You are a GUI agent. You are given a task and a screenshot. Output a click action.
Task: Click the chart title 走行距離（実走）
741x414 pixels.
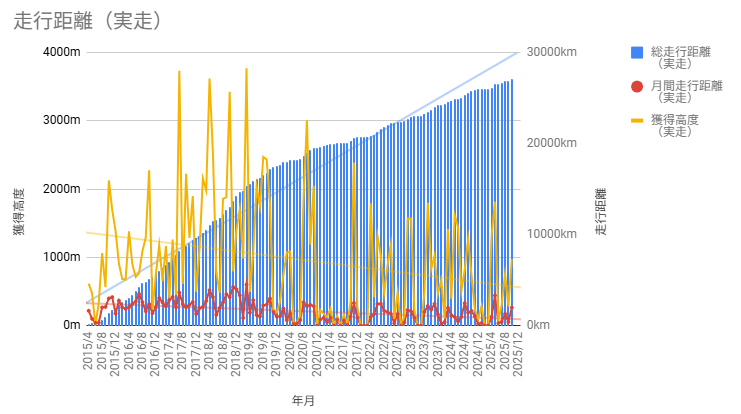click(x=89, y=20)
